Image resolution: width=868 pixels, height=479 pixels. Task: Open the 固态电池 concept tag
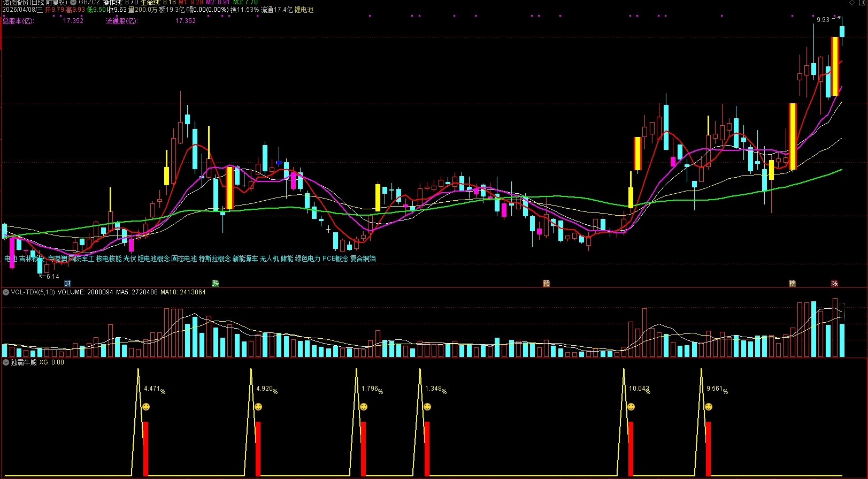[x=184, y=258]
